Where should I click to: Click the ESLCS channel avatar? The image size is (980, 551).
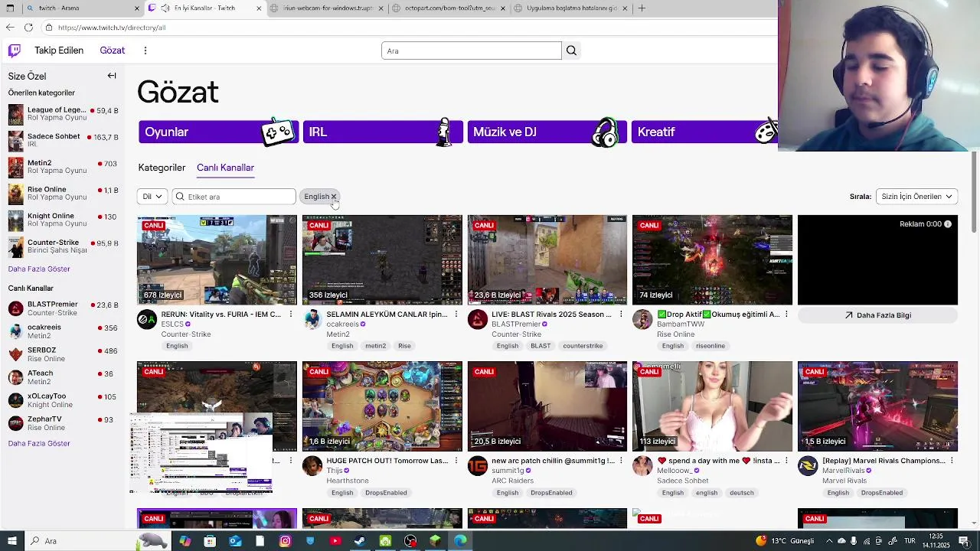(147, 320)
